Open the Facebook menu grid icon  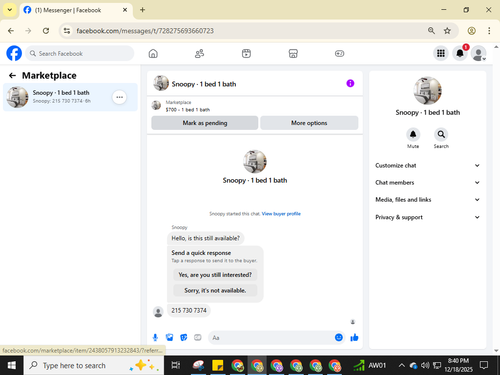[x=441, y=53]
